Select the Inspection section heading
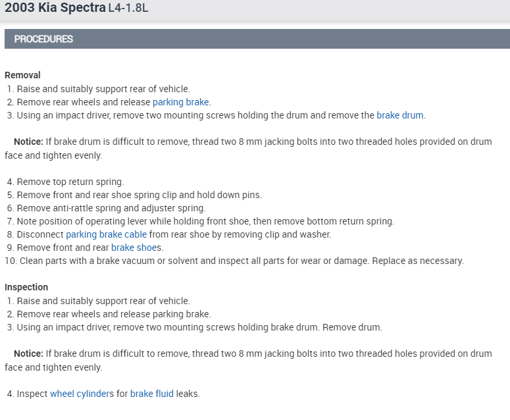The height and width of the screenshot is (420, 510). tap(26, 287)
